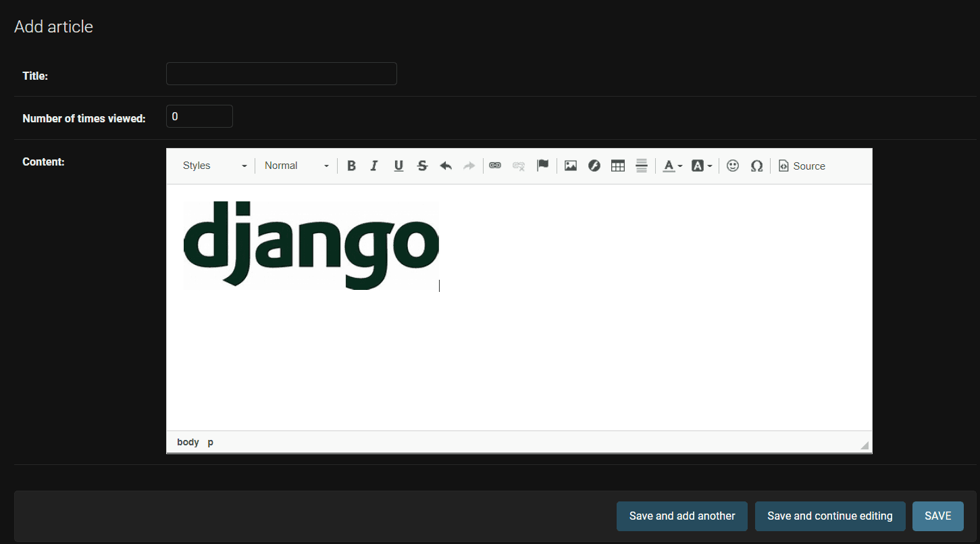Insert an anchor with the flag icon

click(x=542, y=166)
